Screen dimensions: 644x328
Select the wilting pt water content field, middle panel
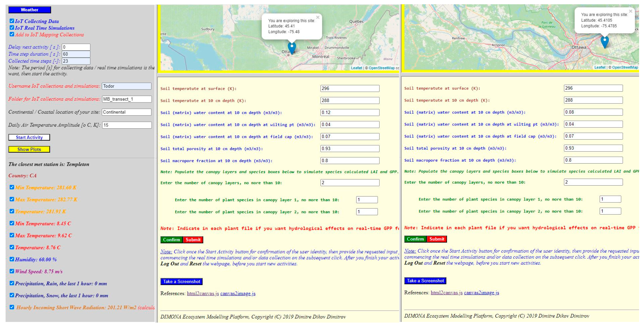click(350, 124)
